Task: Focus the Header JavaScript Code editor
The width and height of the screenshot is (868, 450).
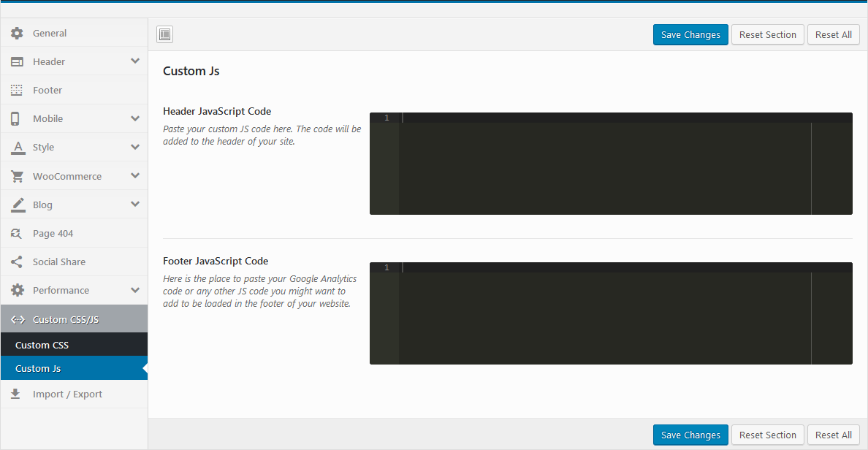Action: tap(611, 164)
